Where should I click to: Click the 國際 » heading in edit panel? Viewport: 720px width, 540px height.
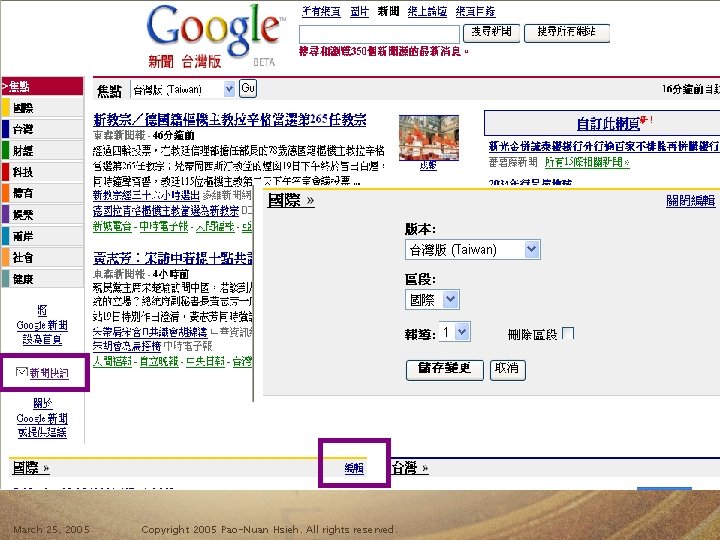tap(291, 201)
